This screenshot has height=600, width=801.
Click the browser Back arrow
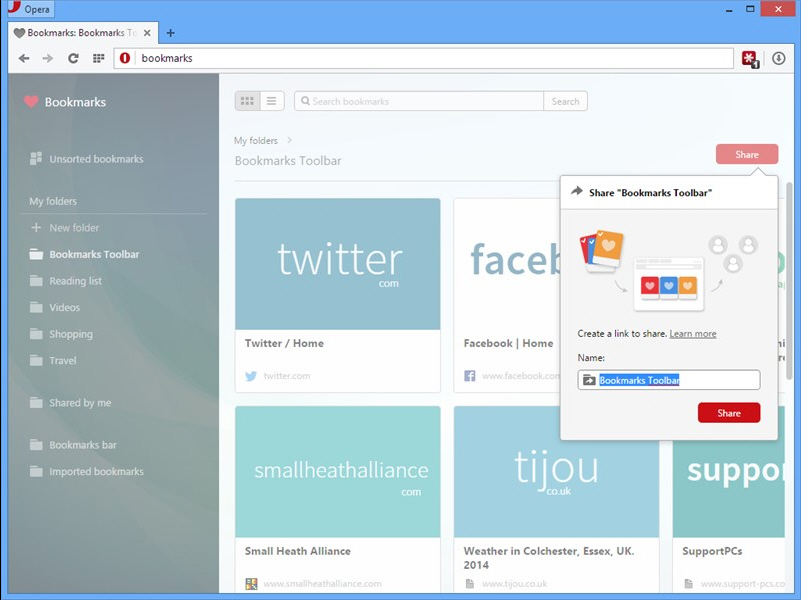(24, 58)
